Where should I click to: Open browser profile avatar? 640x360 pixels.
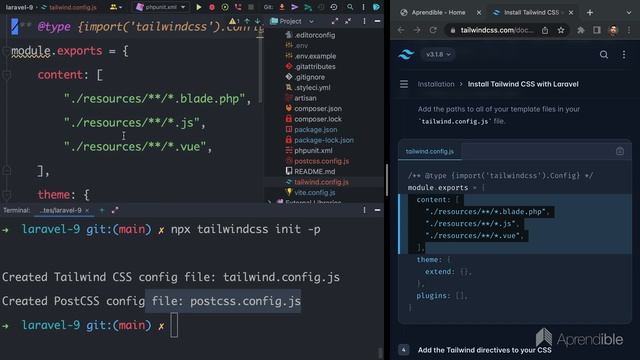(613, 30)
